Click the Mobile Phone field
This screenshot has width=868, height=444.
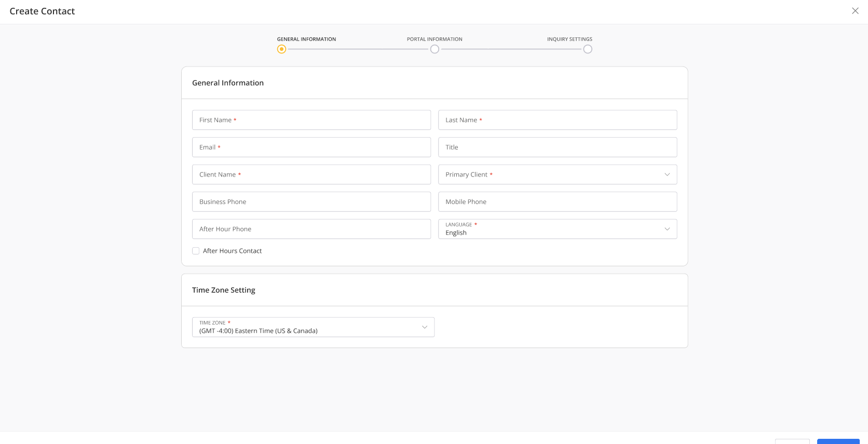coord(558,202)
